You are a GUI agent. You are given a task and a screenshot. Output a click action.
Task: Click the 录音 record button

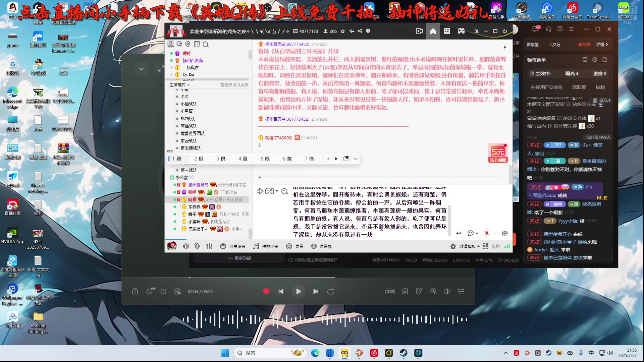[294, 246]
